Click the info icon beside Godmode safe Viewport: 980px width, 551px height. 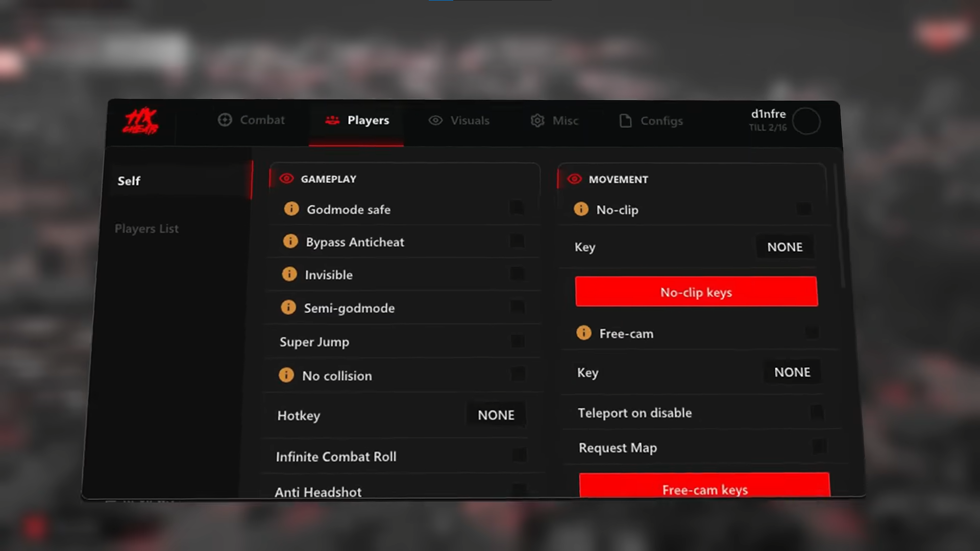(291, 208)
